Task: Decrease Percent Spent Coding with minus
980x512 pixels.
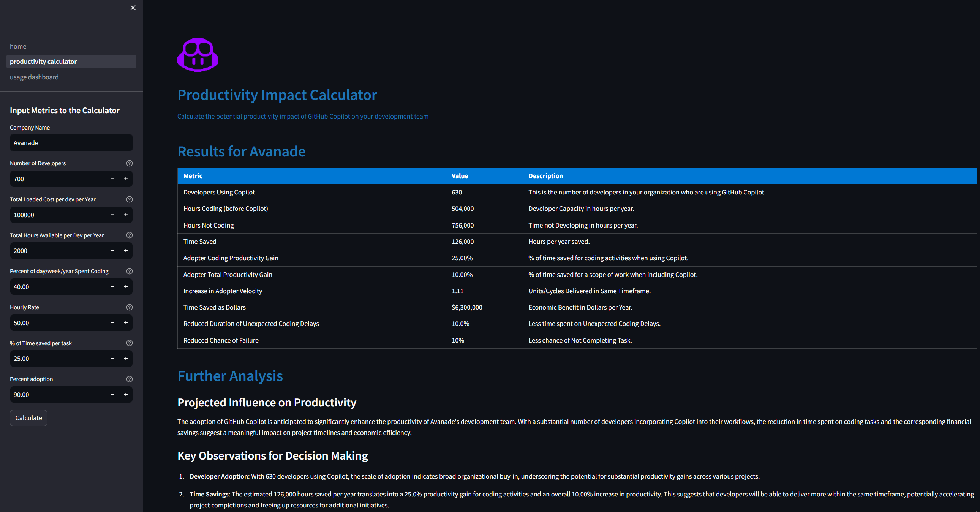Action: click(x=112, y=287)
